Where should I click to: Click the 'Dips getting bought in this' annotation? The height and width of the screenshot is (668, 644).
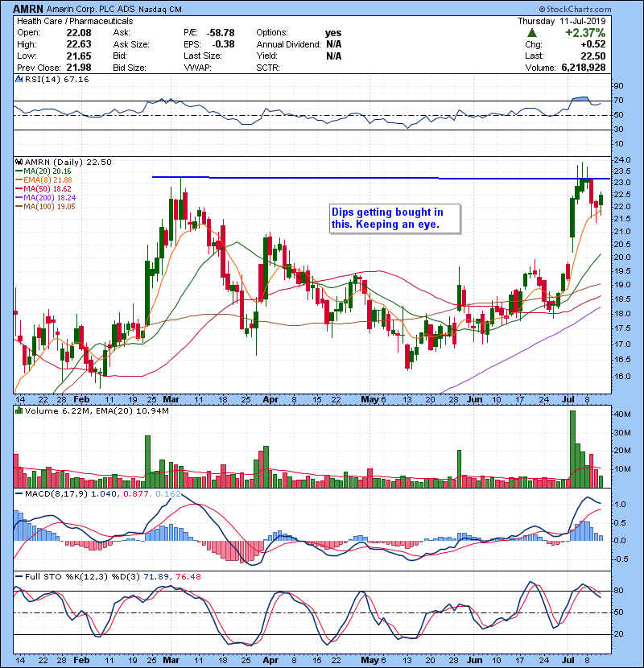point(395,219)
